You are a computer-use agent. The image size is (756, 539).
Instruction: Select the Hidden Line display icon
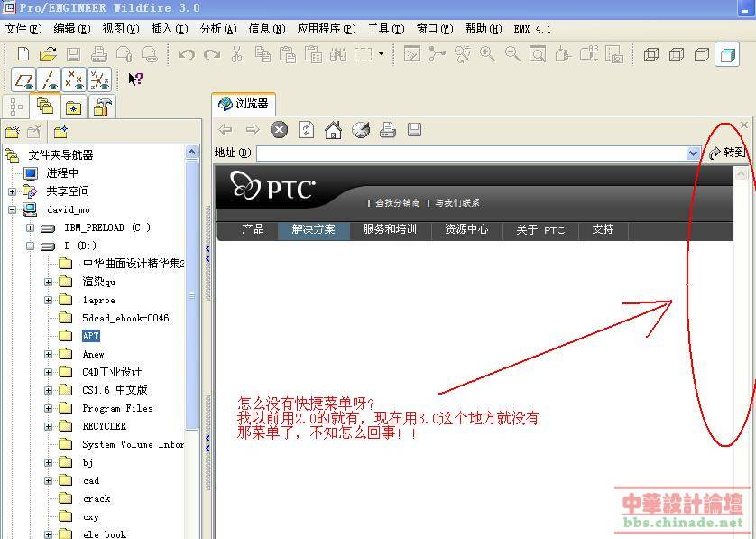point(677,54)
